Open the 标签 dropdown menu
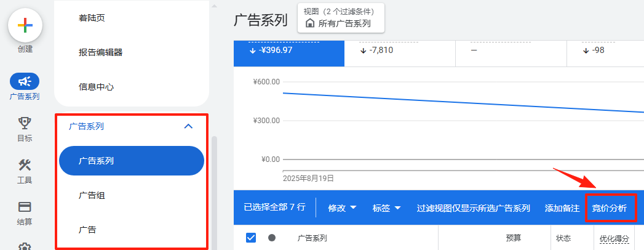This screenshot has width=644, height=250. (386, 208)
